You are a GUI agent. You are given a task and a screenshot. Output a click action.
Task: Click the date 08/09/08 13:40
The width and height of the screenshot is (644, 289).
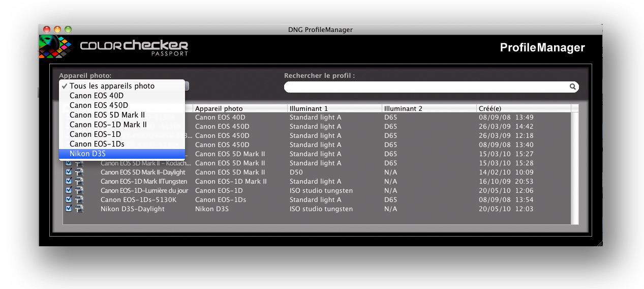pyautogui.click(x=506, y=144)
